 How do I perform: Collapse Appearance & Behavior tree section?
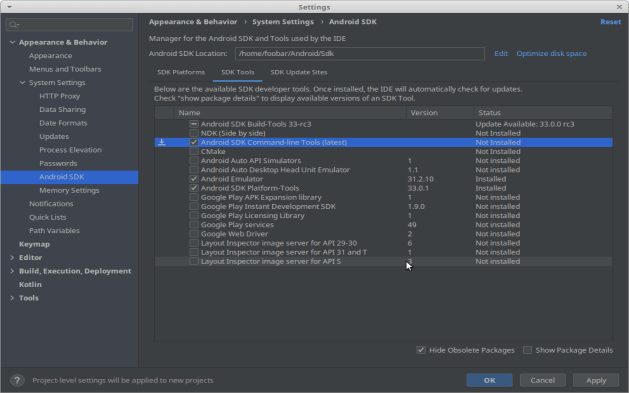(12, 42)
